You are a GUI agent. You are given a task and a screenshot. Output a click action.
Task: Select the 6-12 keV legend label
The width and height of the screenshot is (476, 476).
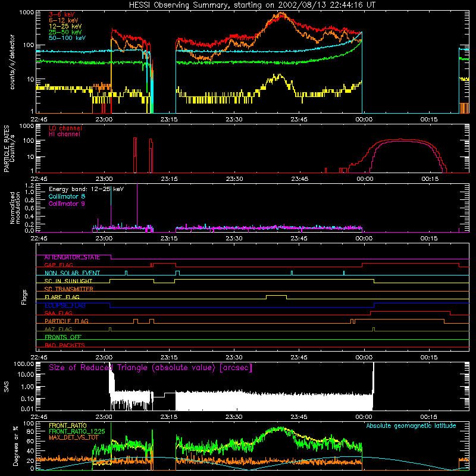click(x=64, y=20)
